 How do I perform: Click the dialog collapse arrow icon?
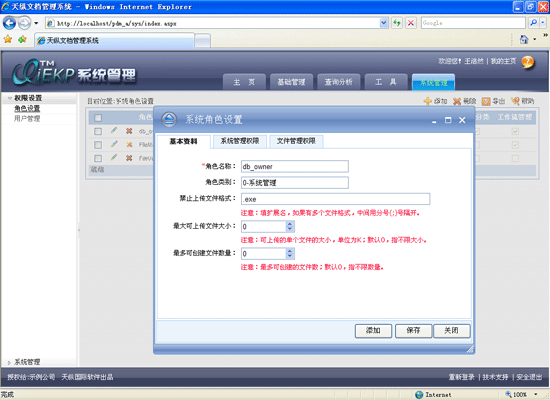click(x=169, y=120)
